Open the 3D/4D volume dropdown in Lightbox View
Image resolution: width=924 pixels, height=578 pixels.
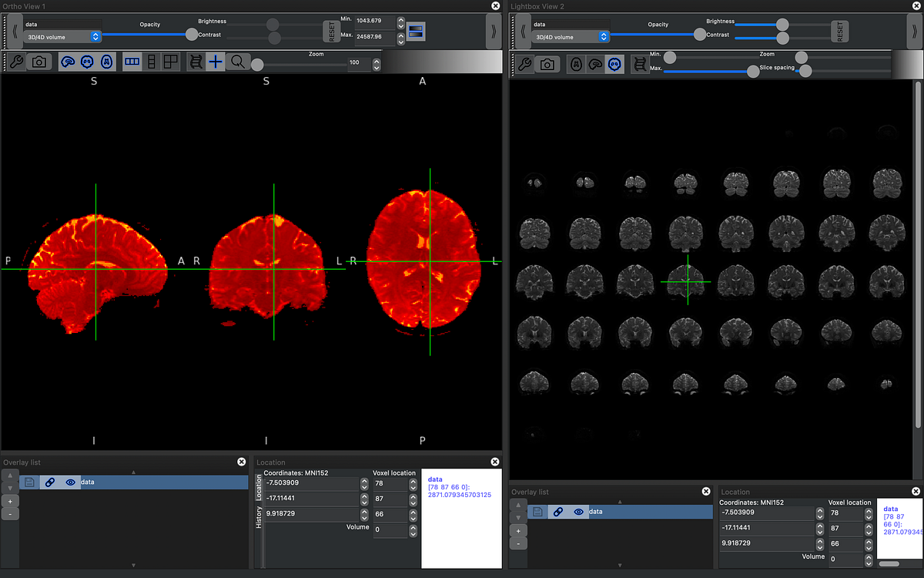point(568,36)
